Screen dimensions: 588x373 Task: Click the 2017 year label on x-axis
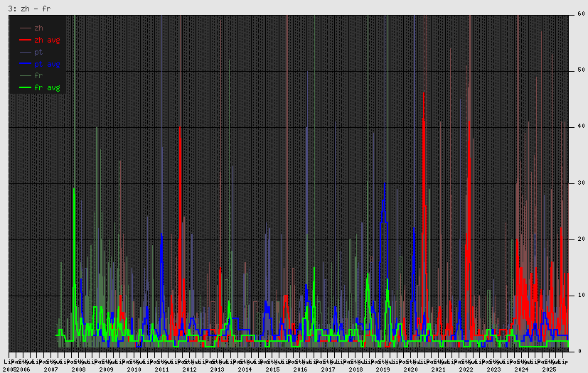328,369
